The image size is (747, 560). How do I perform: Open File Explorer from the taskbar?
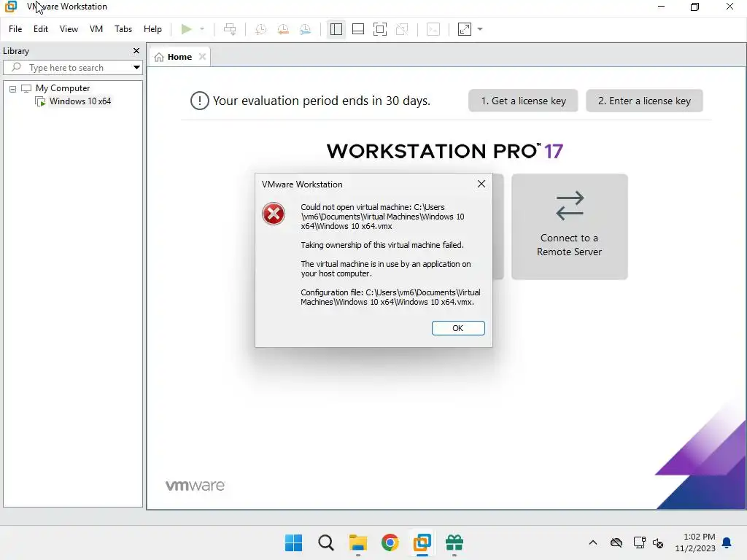click(357, 542)
